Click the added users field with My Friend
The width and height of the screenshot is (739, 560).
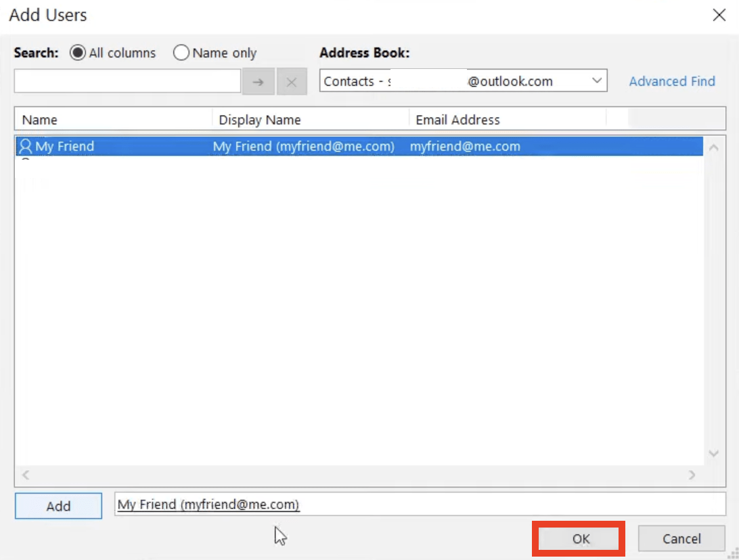tap(420, 504)
